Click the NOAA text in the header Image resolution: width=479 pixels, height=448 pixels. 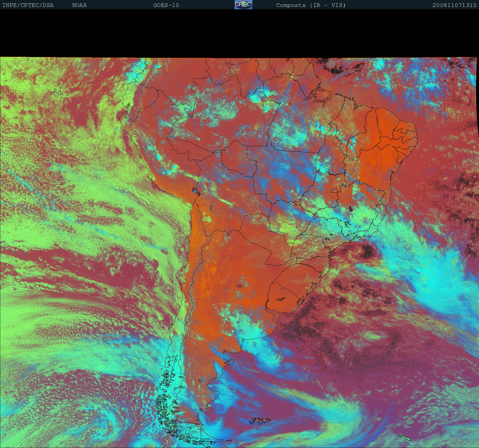tap(79, 5)
